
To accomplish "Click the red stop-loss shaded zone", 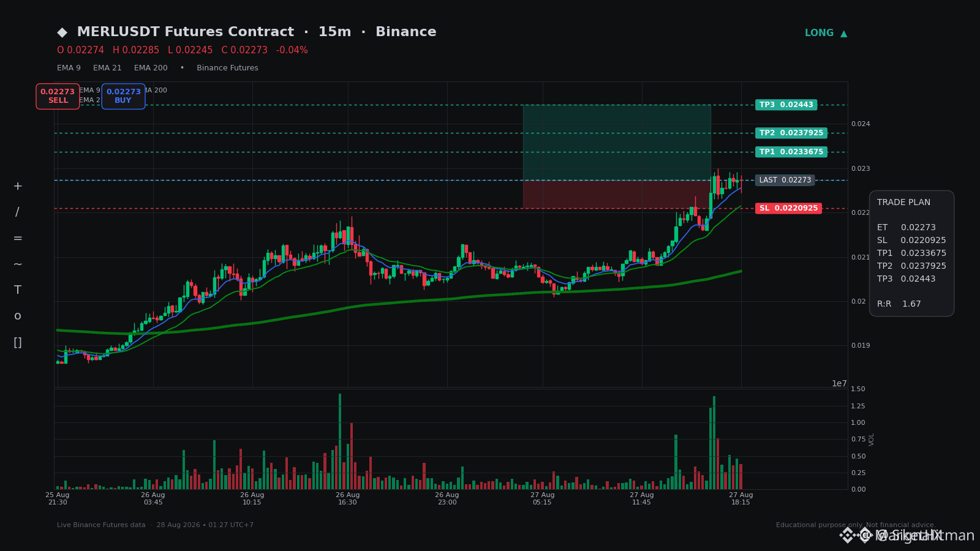I will 617,194.
